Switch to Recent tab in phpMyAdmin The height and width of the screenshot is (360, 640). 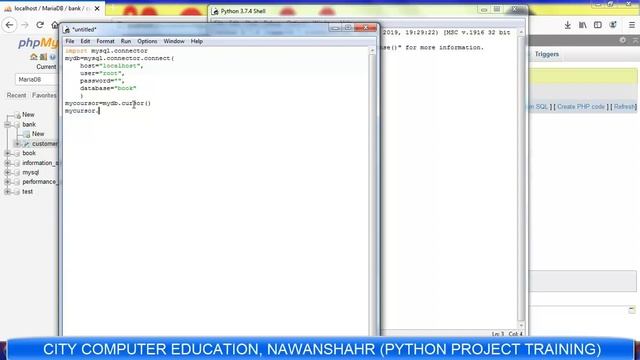(x=16, y=95)
